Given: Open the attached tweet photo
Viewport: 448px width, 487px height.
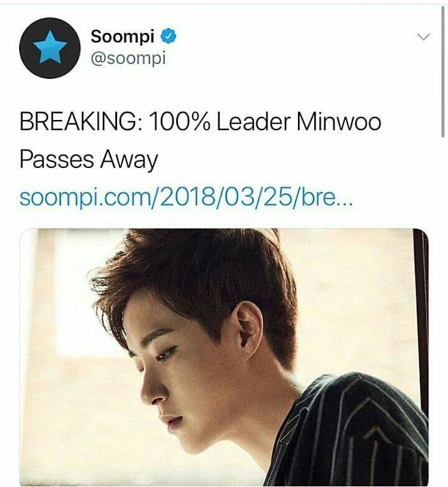Looking at the screenshot, I should (224, 357).
